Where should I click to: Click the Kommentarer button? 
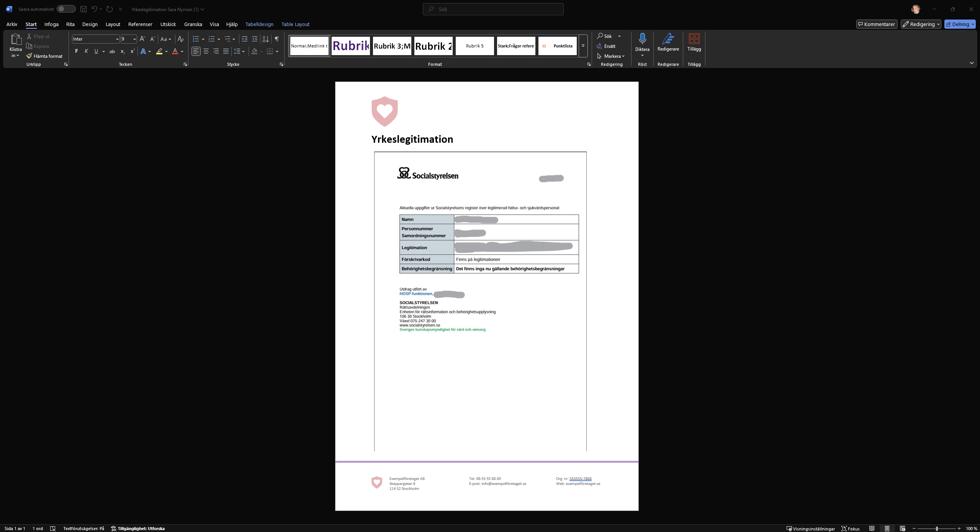pos(876,24)
